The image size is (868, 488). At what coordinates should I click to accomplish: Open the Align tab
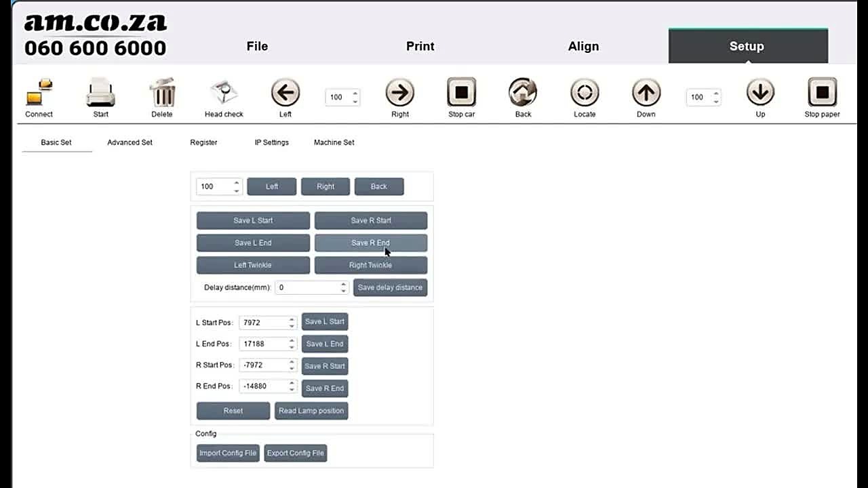[583, 46]
